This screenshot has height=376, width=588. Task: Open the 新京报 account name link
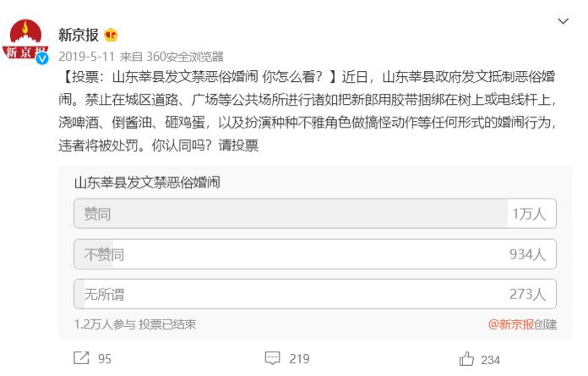click(x=79, y=35)
